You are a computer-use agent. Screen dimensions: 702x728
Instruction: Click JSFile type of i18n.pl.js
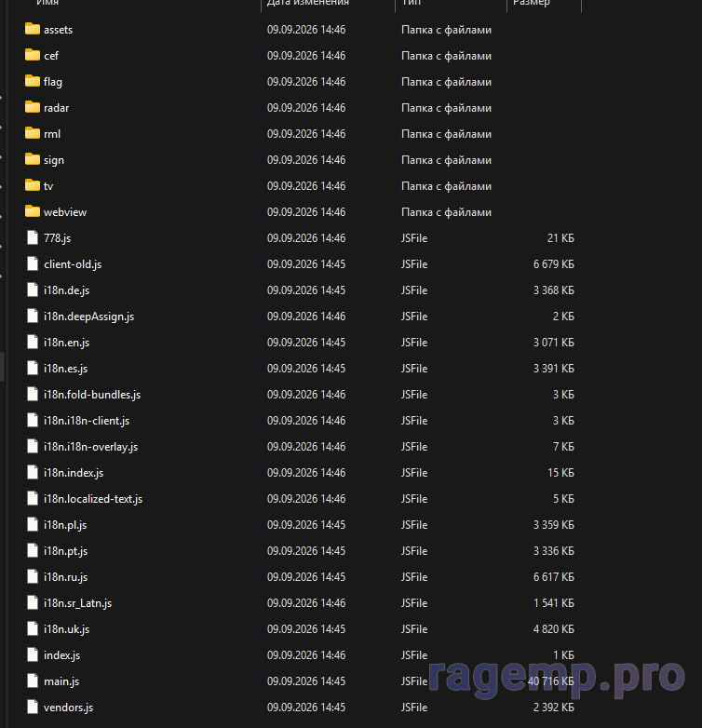[414, 525]
